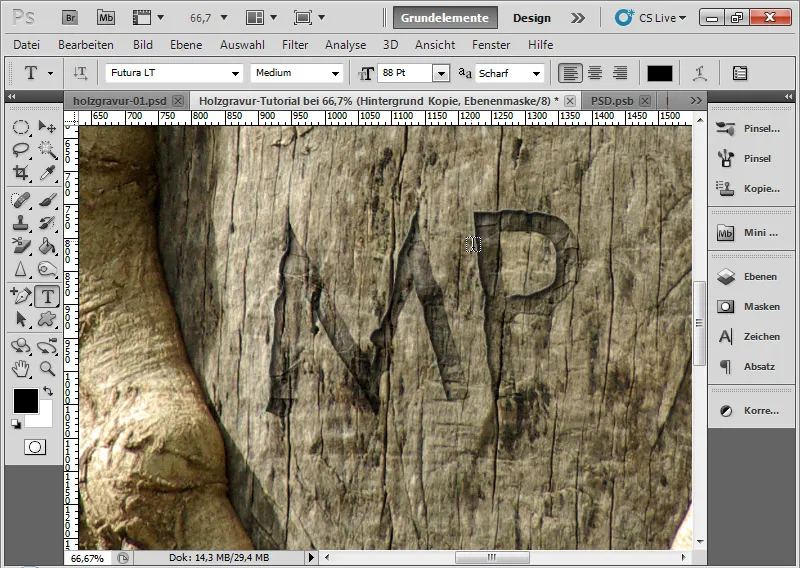Select the 3D Rotate tool
This screenshot has width=800, height=568.
click(x=20, y=345)
